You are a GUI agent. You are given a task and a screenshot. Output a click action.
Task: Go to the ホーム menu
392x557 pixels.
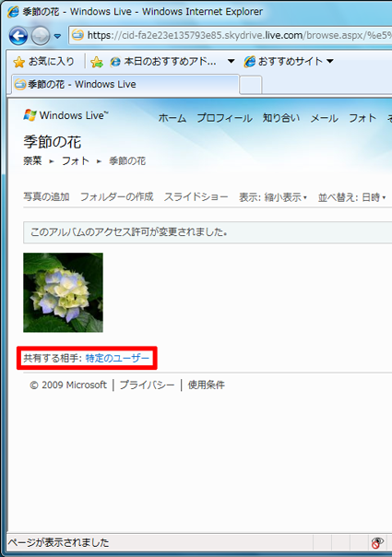click(172, 118)
